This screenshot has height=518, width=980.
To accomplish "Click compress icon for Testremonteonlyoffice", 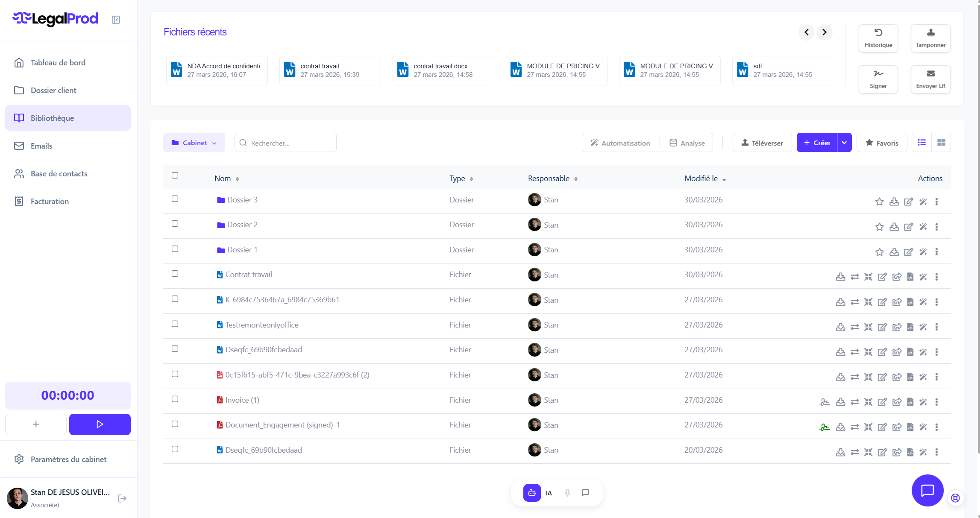I will (x=868, y=327).
